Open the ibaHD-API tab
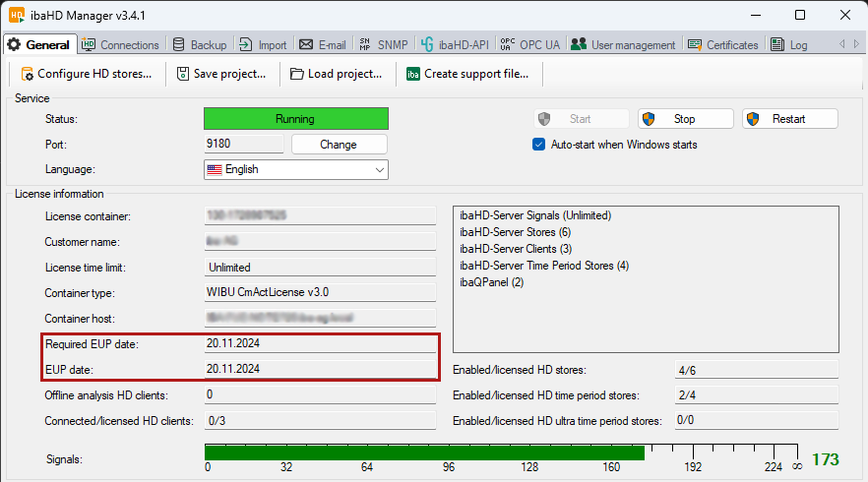 (455, 45)
